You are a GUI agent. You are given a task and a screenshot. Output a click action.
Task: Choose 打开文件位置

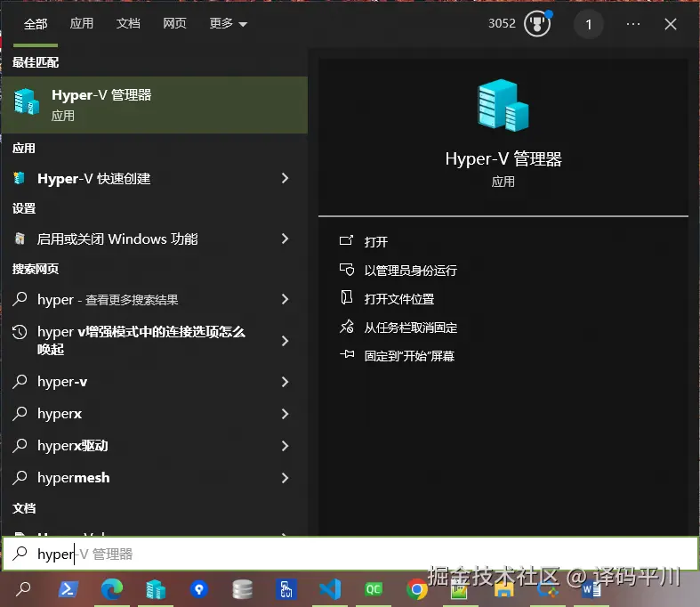(399, 299)
